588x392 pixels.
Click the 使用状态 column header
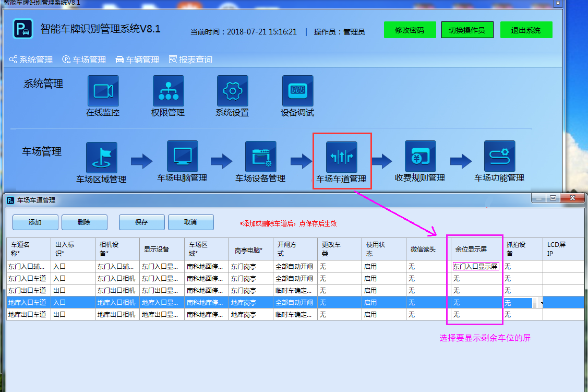384,249
